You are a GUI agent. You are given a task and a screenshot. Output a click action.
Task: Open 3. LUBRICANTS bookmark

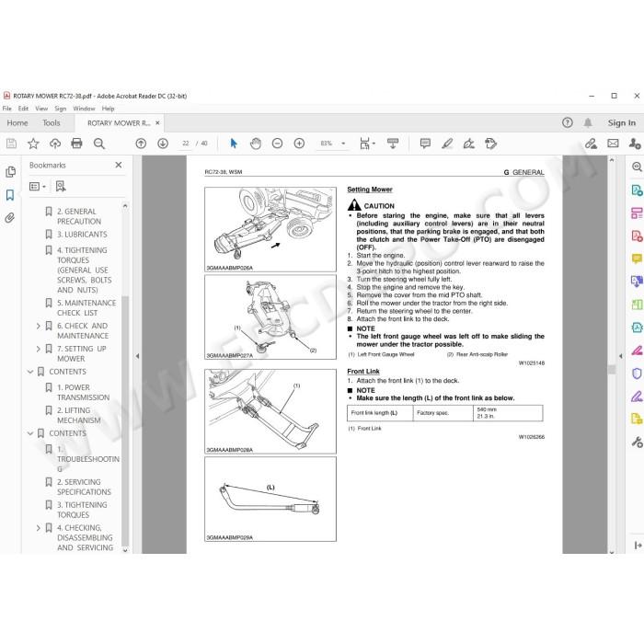82,235
